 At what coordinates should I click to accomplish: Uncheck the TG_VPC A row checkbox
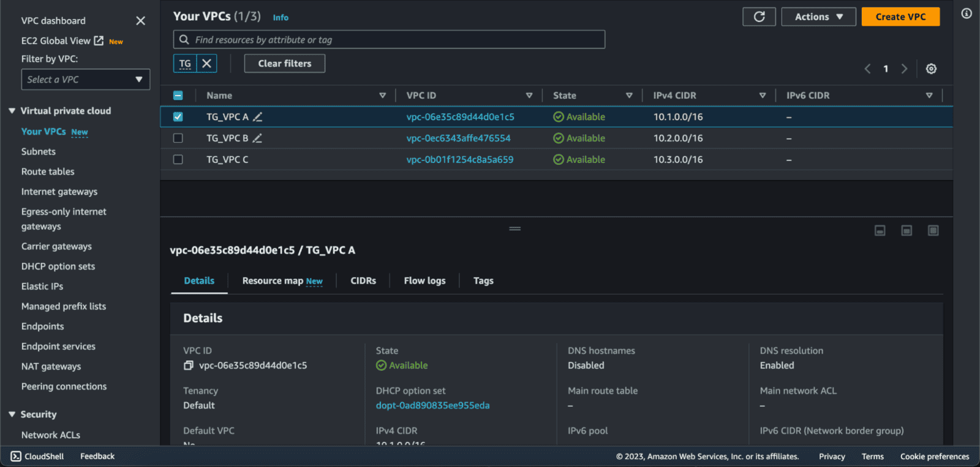point(178,117)
